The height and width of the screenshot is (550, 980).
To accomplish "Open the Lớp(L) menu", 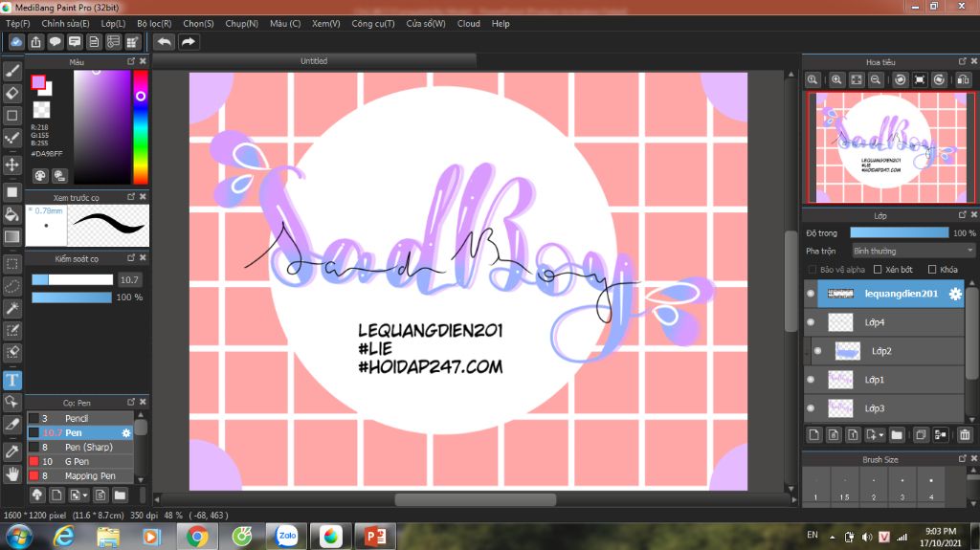I will pos(113,23).
